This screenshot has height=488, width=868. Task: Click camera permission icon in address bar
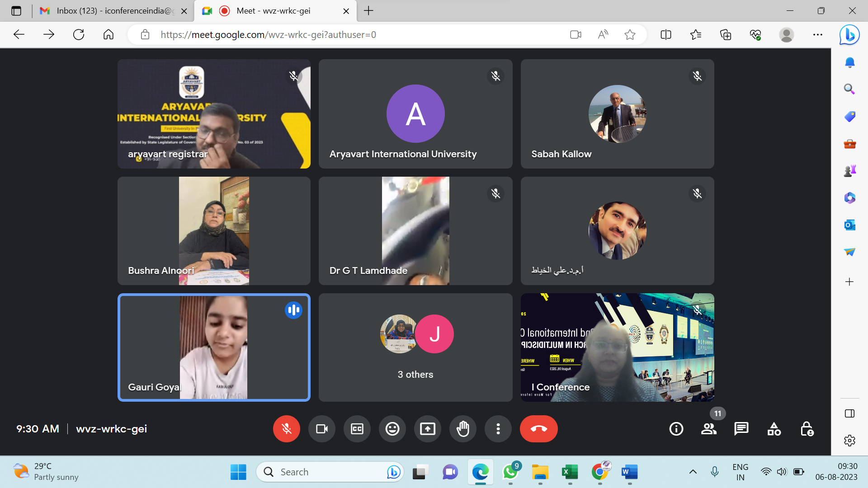point(576,34)
